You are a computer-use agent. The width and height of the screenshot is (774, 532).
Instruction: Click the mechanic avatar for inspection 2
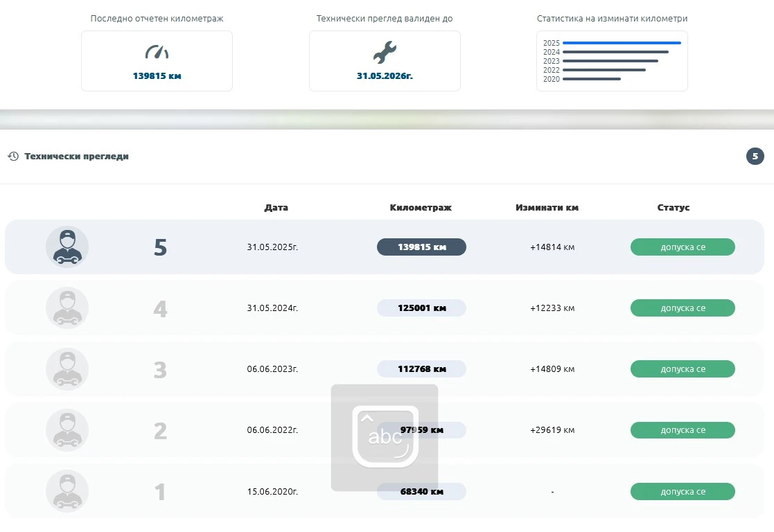(x=67, y=430)
